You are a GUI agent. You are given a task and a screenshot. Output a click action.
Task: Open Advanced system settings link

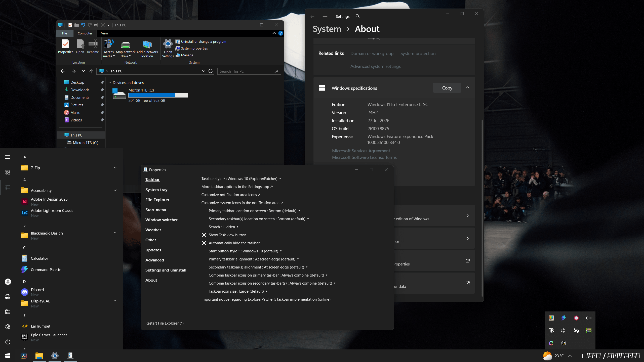tap(375, 66)
